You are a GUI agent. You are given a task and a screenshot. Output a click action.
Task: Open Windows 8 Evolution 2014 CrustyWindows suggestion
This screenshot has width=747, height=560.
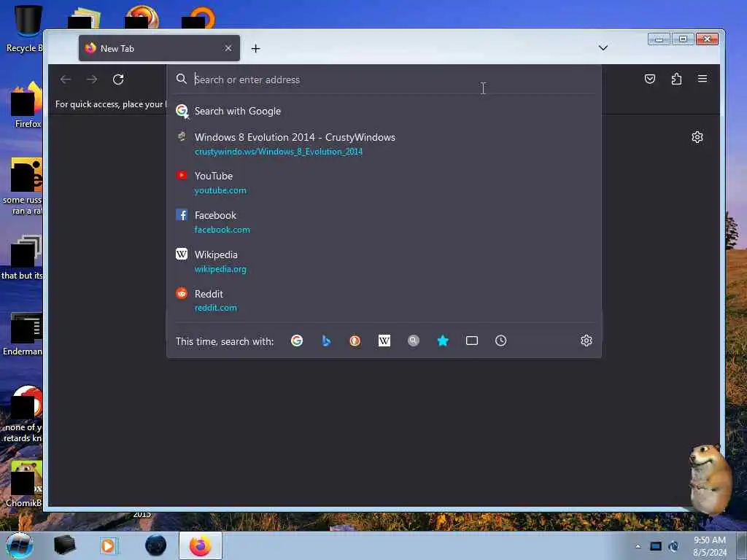coord(384,144)
